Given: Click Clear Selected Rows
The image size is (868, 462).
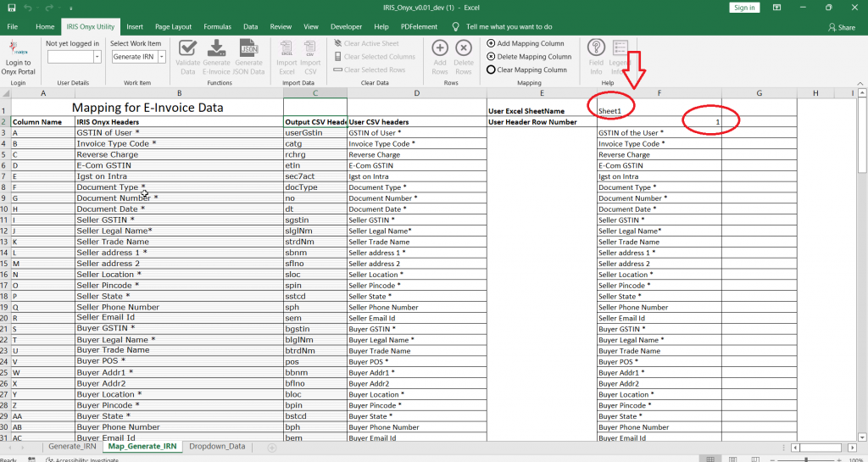Looking at the screenshot, I should tap(370, 70).
